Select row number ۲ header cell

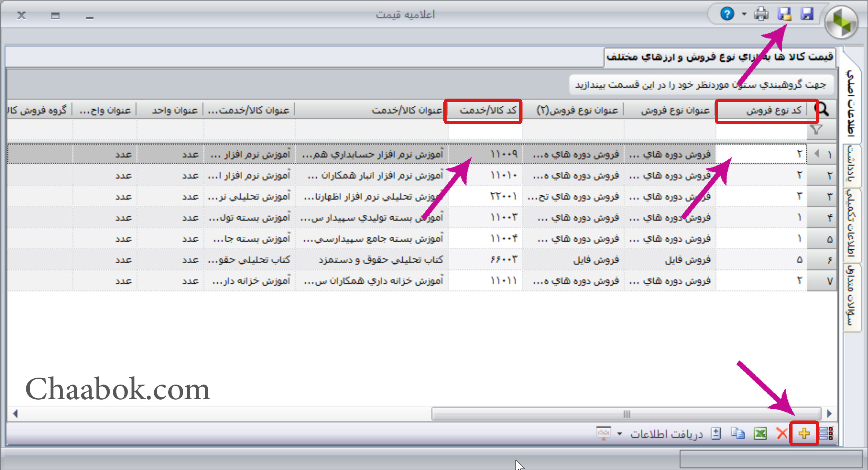822,176
